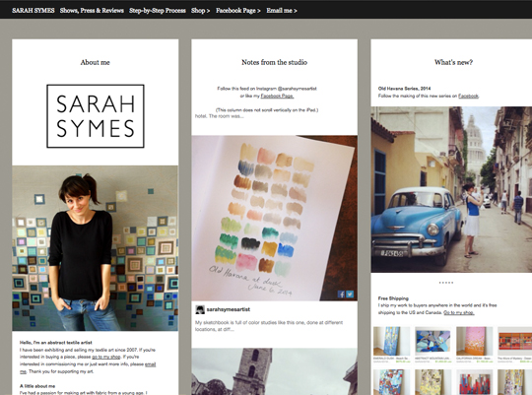Open the yellow and grey mosaic artwork thumbnail
The image size is (532, 395).
[432, 382]
